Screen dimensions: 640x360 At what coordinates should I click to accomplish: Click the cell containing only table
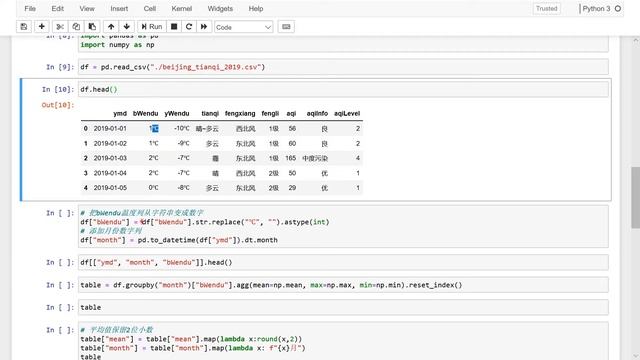(x=343, y=307)
